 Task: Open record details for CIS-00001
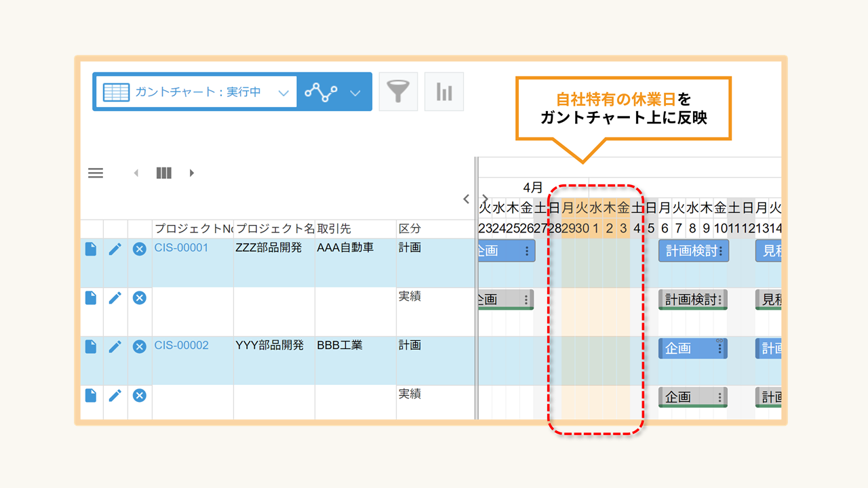pyautogui.click(x=91, y=249)
